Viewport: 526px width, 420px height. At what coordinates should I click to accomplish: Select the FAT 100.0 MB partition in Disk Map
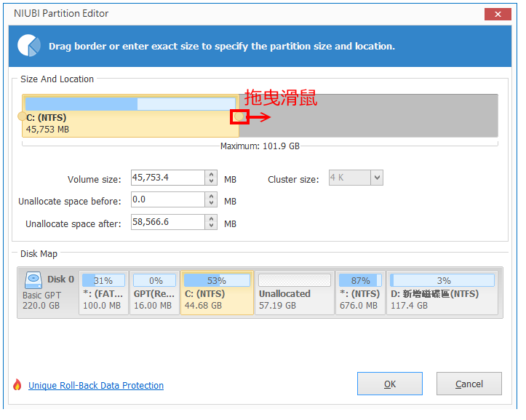pos(103,293)
